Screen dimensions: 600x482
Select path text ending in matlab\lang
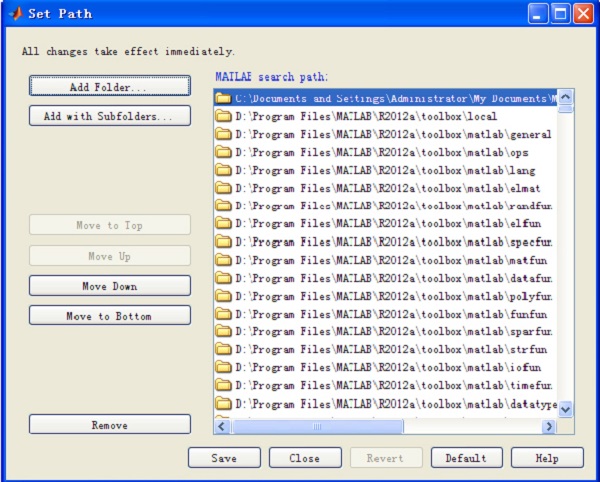tap(385, 170)
